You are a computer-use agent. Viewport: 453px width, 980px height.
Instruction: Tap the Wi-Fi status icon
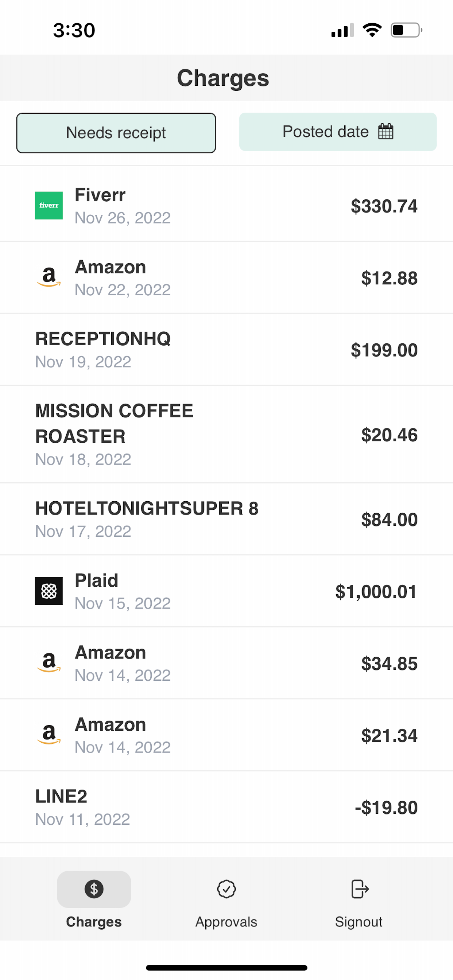[372, 30]
